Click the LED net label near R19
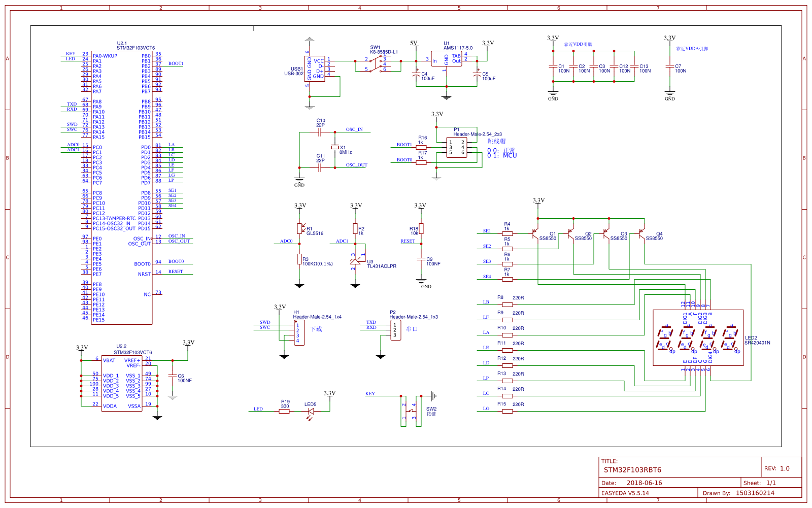 pos(258,409)
